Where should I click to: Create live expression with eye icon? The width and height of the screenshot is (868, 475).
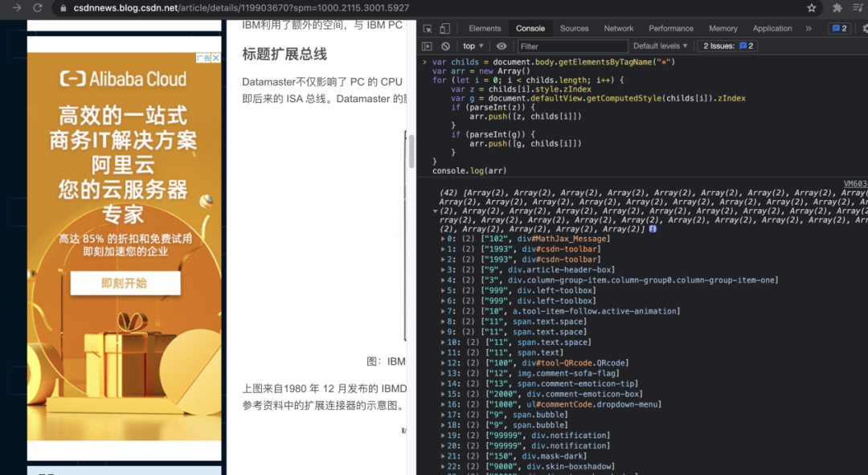pyautogui.click(x=502, y=46)
